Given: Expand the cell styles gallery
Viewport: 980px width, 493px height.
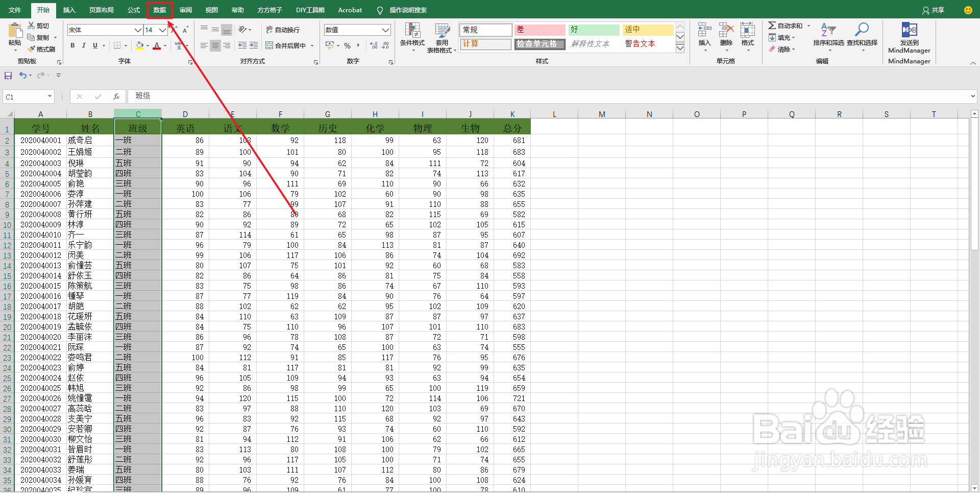Looking at the screenshot, I should (680, 48).
